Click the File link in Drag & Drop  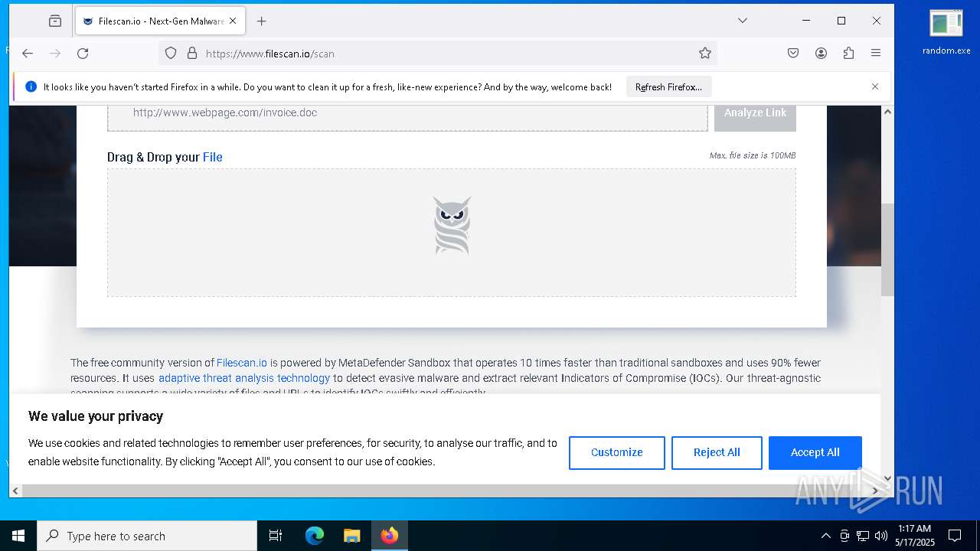pyautogui.click(x=213, y=157)
